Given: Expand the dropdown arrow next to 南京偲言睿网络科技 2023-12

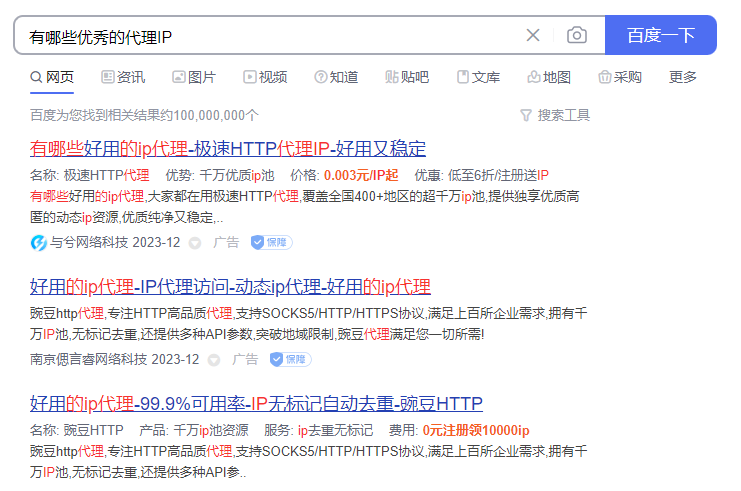Looking at the screenshot, I should tap(214, 360).
